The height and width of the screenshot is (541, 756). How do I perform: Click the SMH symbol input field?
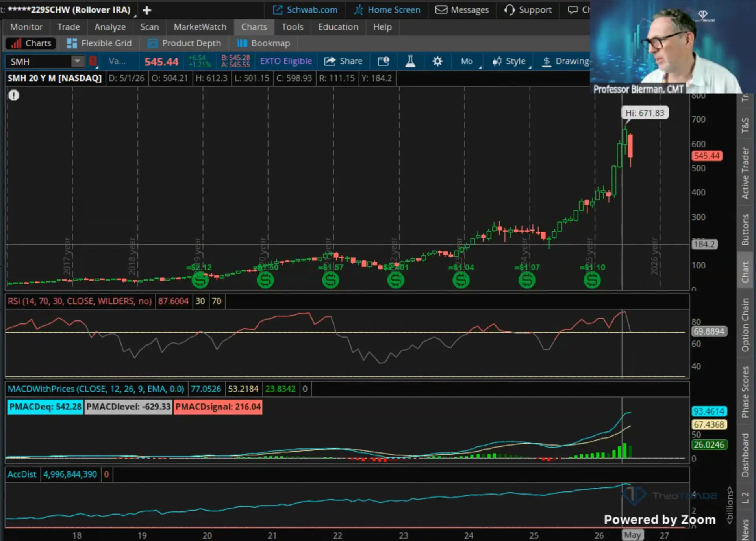coord(39,61)
